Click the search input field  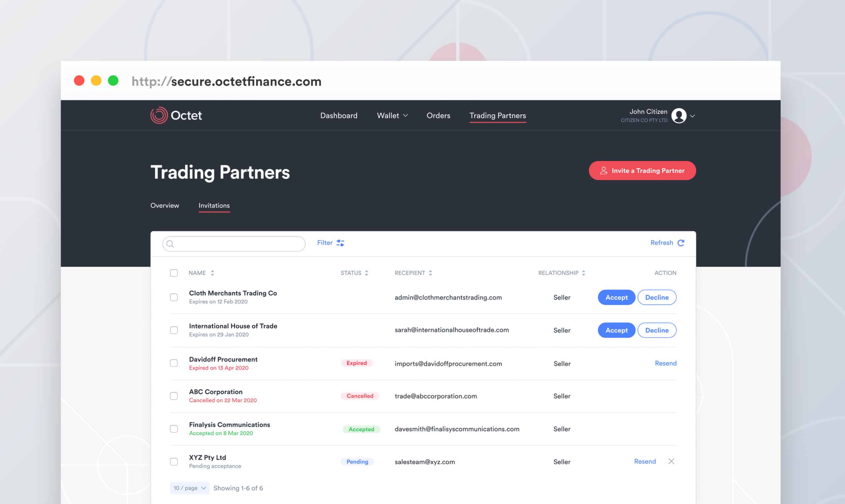[x=234, y=244]
